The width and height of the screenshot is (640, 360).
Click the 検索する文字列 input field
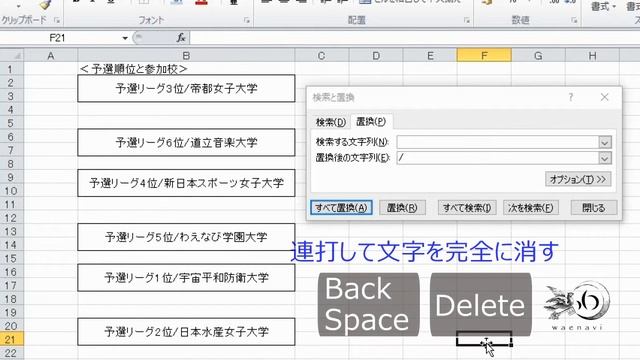coord(498,142)
